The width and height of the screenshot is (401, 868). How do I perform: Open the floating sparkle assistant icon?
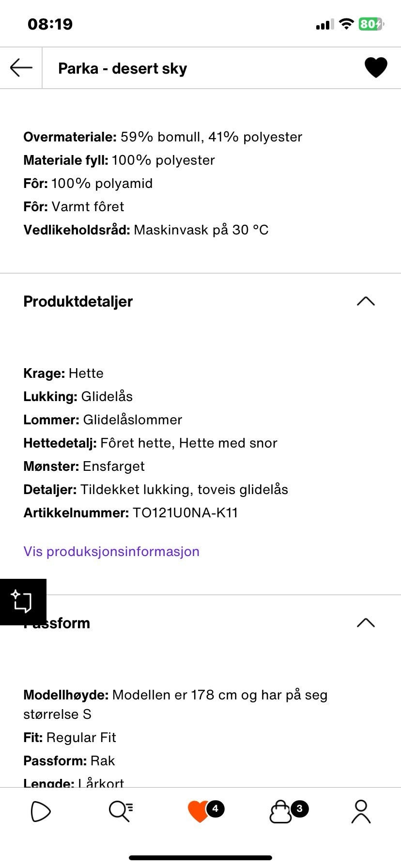[23, 602]
